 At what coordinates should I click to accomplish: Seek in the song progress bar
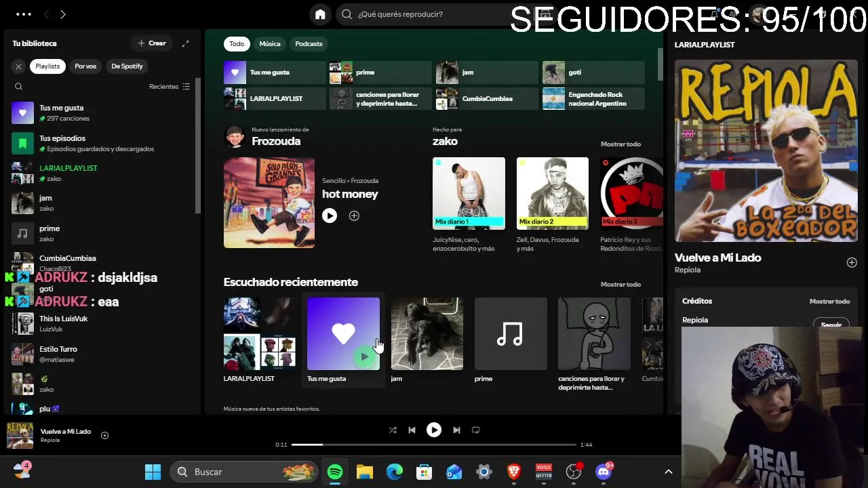[x=434, y=445]
